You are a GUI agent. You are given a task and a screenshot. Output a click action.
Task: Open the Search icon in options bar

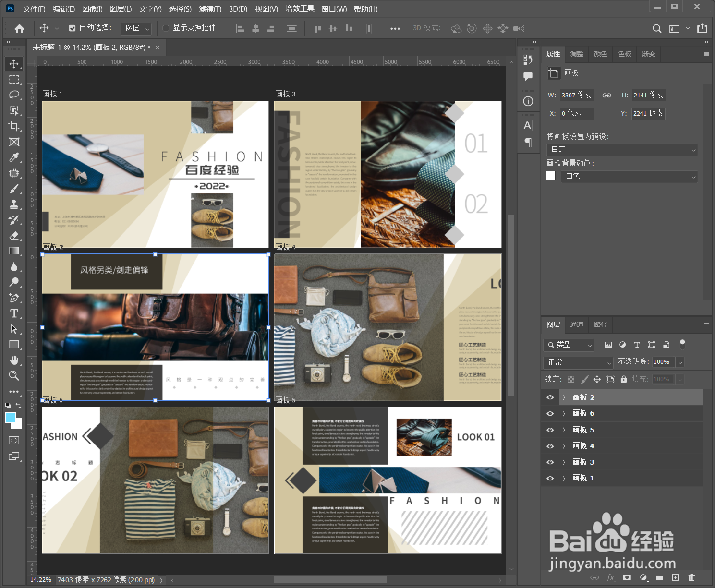pos(656,28)
